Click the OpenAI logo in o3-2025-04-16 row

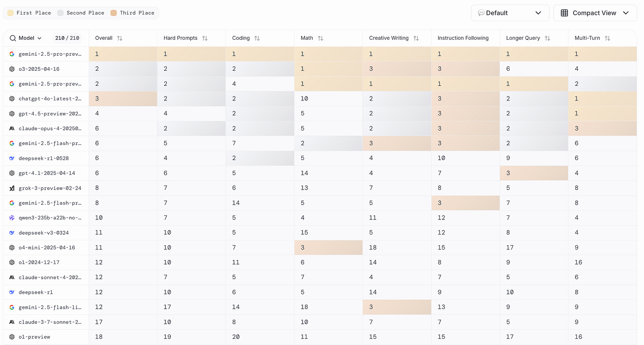point(12,69)
